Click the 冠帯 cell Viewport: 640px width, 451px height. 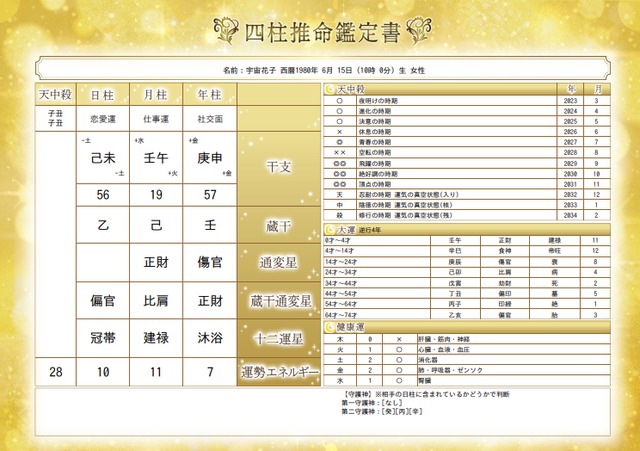(x=103, y=338)
